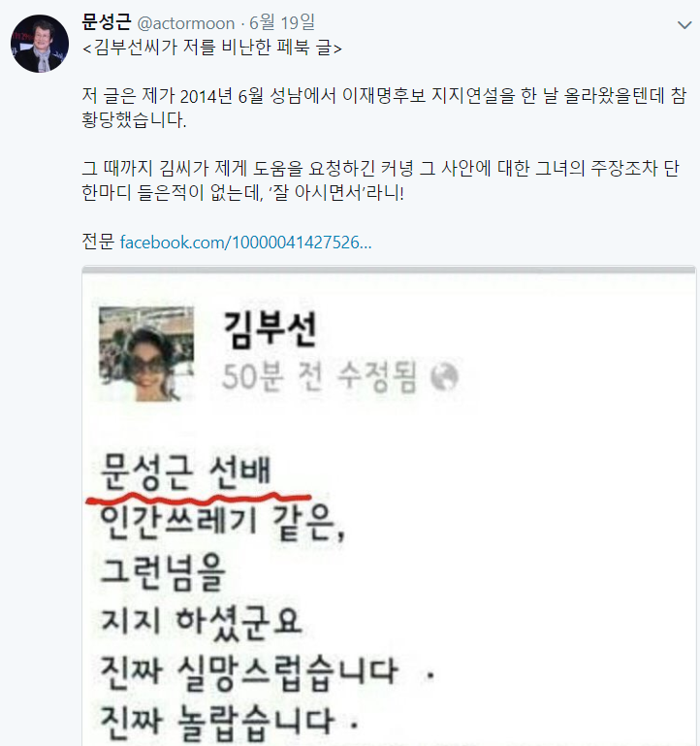Click 김부선's profile photo in the embedded post

(146, 353)
